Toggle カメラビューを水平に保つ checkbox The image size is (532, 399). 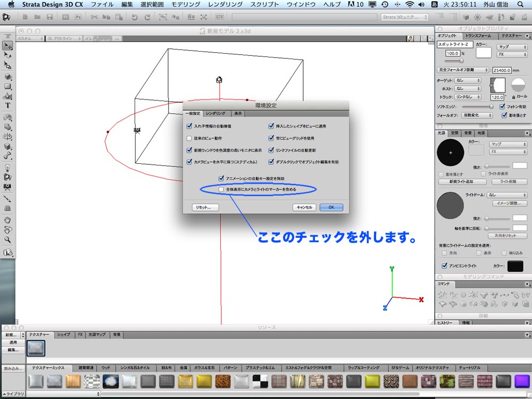coord(189,162)
